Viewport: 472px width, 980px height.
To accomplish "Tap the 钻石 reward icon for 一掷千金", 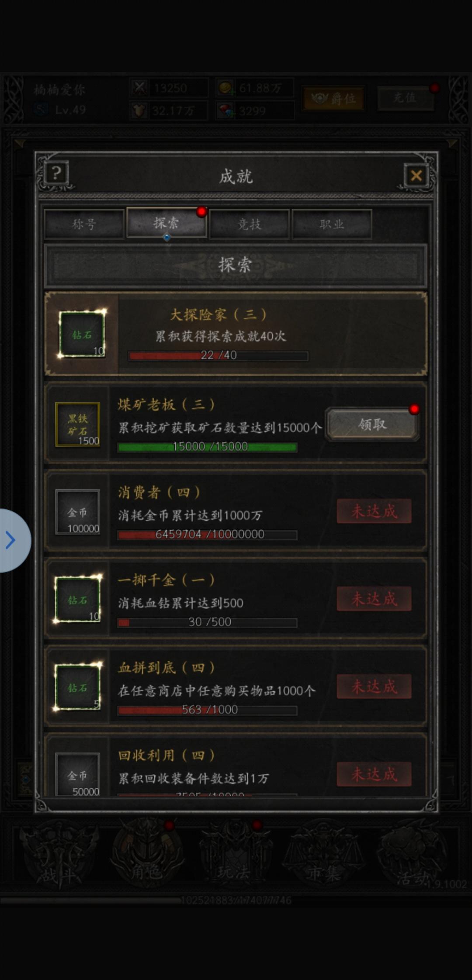I will [x=78, y=600].
